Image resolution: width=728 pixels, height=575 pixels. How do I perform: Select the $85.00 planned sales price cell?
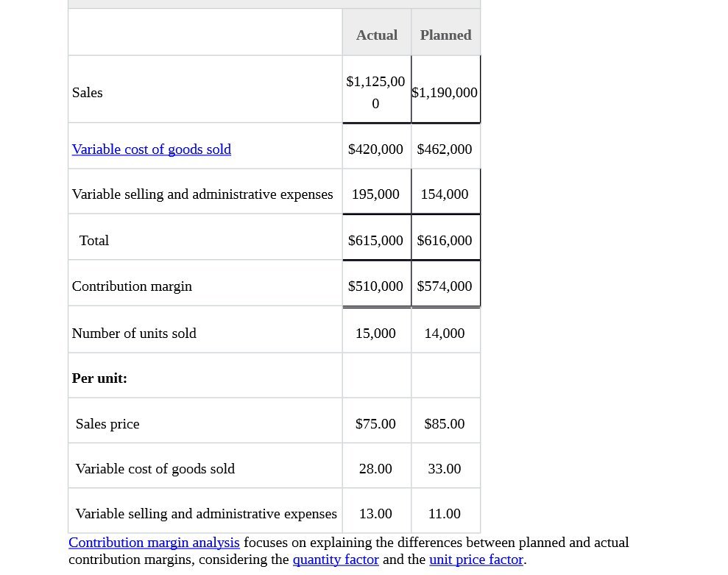coord(445,424)
